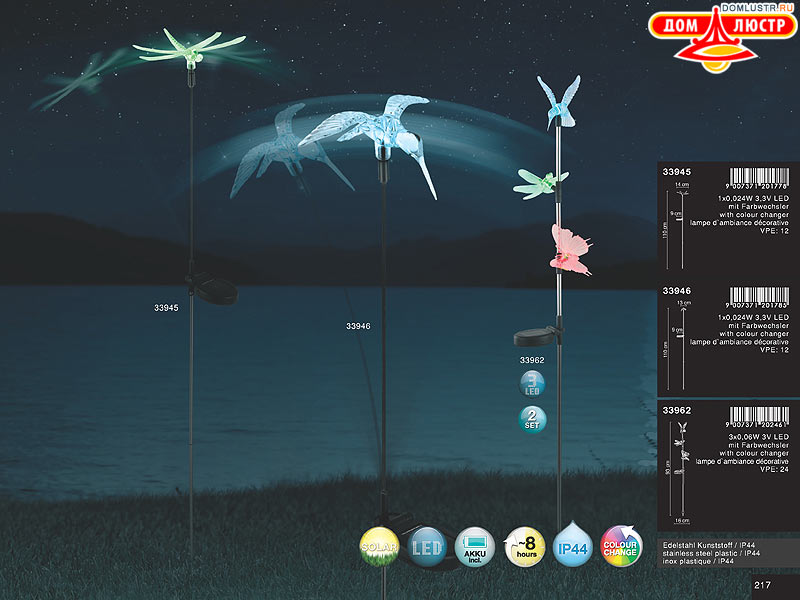Click the 33962 dimension diagram
The height and width of the screenshot is (600, 800).
click(679, 472)
